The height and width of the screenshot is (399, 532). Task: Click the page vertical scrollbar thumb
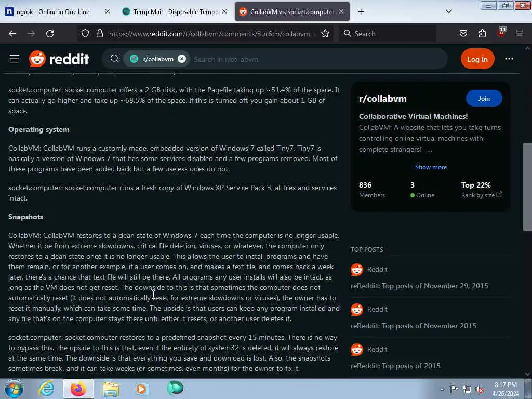coord(527,187)
